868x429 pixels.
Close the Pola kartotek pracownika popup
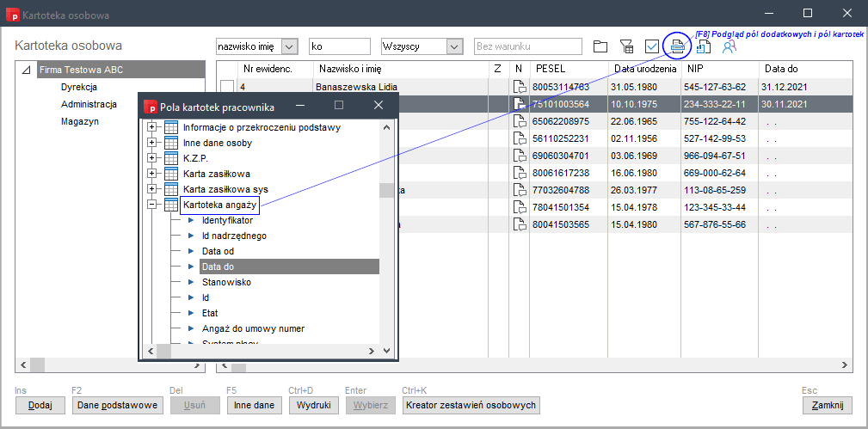click(379, 105)
